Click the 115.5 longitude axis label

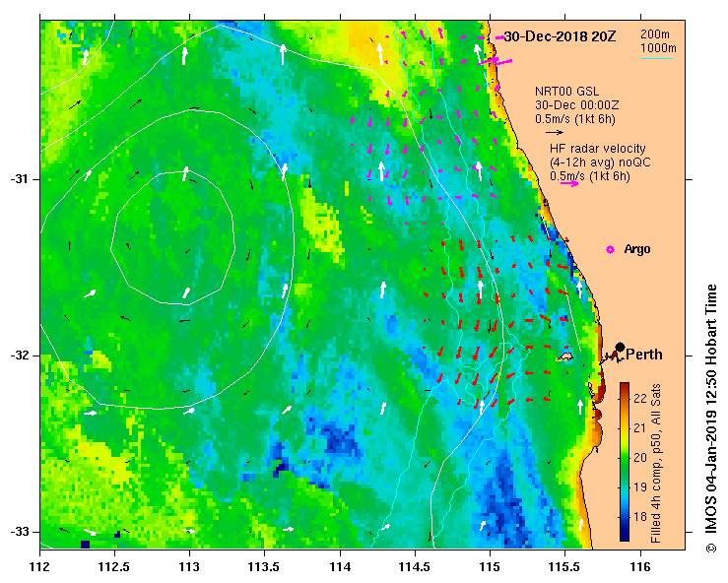(565, 567)
